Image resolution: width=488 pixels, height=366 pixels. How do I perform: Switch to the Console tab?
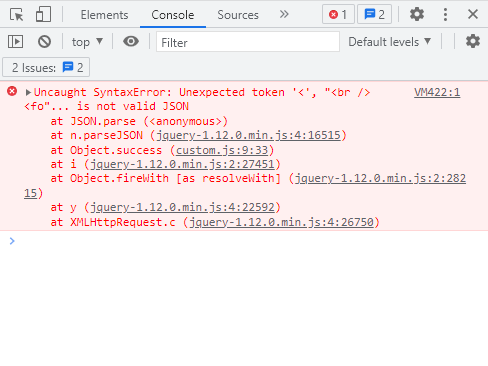pyautogui.click(x=173, y=15)
